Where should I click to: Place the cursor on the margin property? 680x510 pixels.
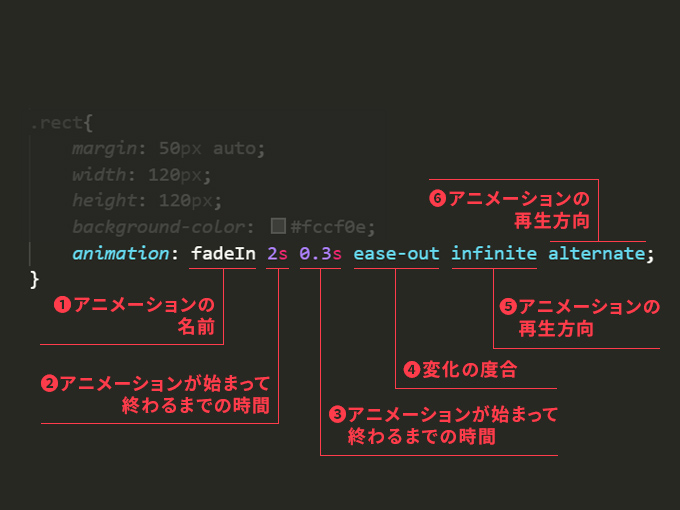click(x=104, y=149)
